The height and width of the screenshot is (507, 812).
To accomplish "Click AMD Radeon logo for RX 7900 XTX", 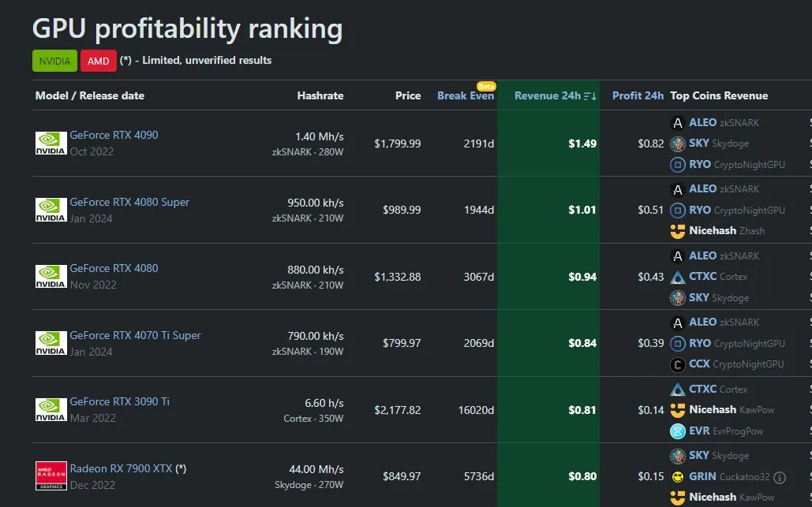I will click(x=51, y=476).
